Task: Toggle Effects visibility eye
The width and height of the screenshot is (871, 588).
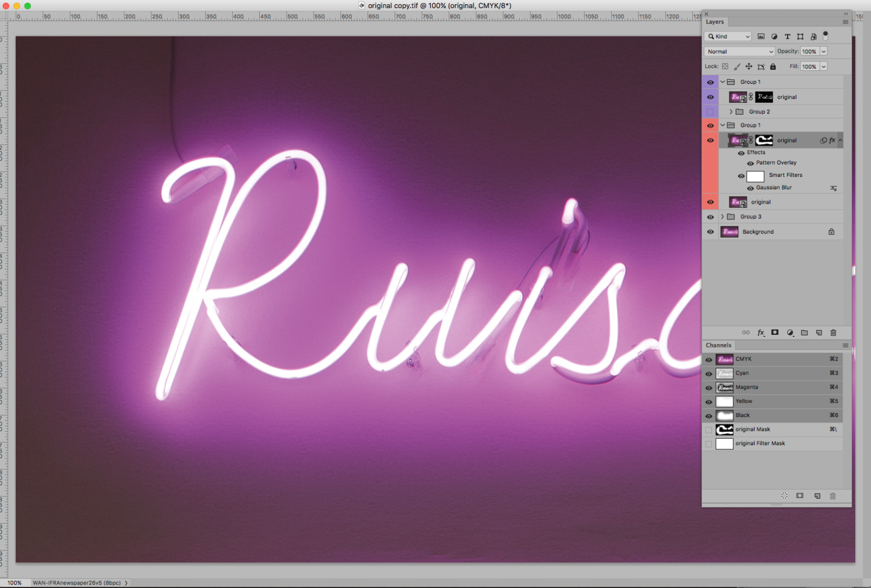Action: pyautogui.click(x=741, y=153)
